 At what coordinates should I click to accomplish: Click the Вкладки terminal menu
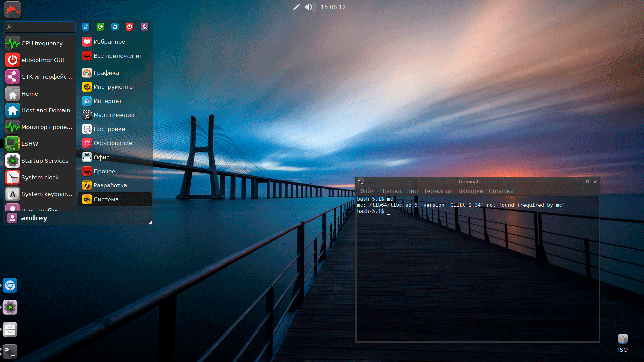tap(471, 191)
